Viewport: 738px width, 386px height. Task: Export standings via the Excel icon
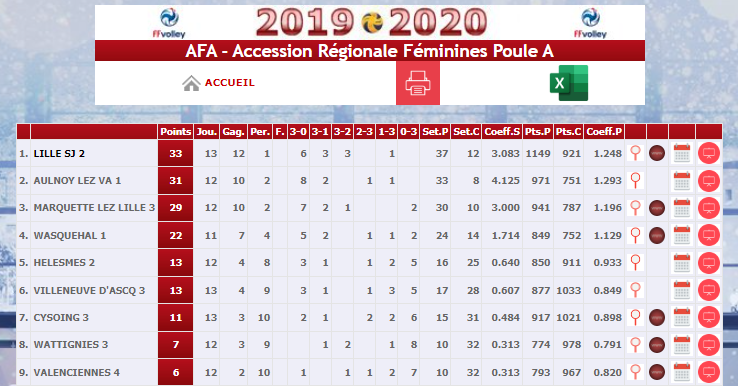pos(569,83)
